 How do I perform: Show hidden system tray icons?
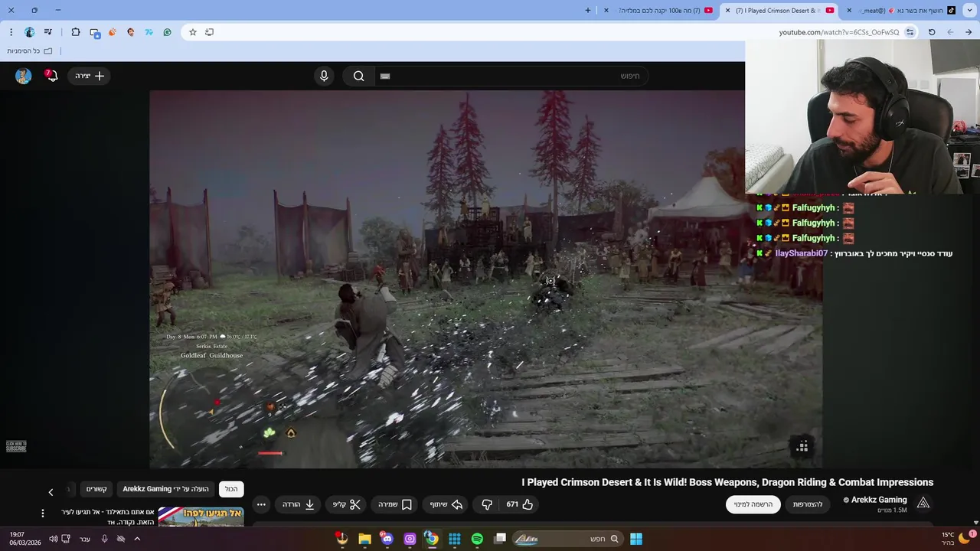(137, 539)
